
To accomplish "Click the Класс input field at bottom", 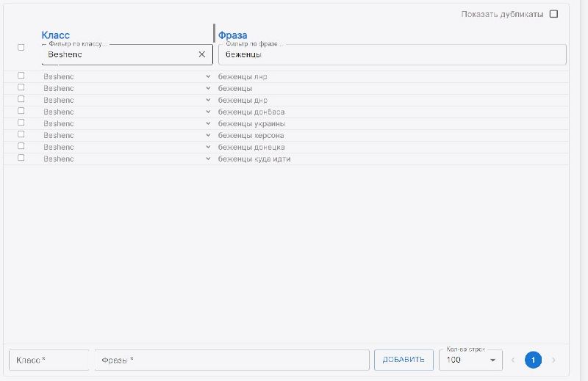I will coord(49,360).
